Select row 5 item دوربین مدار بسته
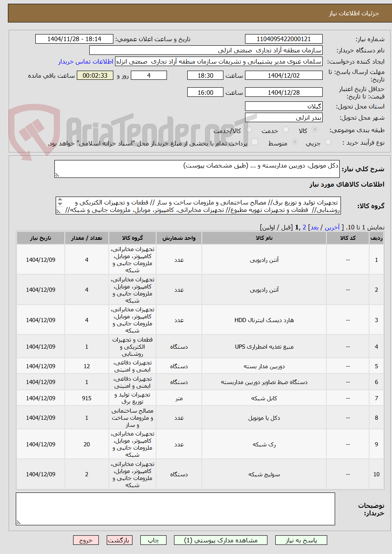This screenshot has height=554, width=392. 264,366
